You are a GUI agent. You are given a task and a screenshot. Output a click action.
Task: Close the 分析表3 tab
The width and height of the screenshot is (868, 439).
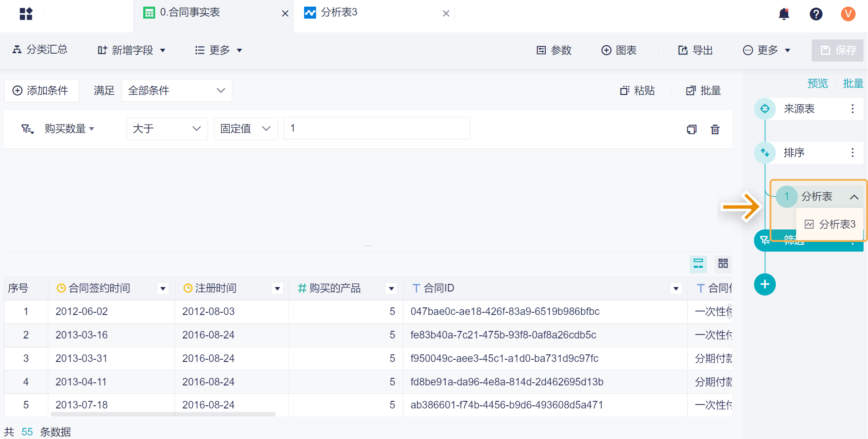[446, 13]
